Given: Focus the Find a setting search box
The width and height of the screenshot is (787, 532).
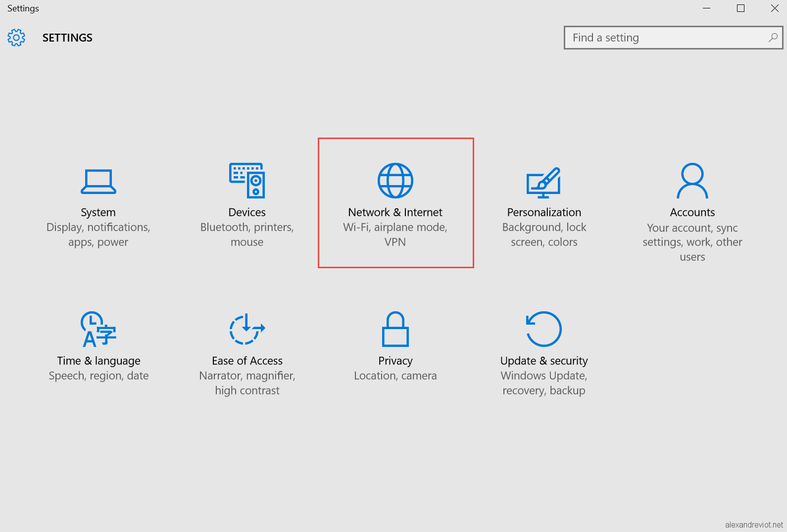Looking at the screenshot, I should click(x=673, y=38).
